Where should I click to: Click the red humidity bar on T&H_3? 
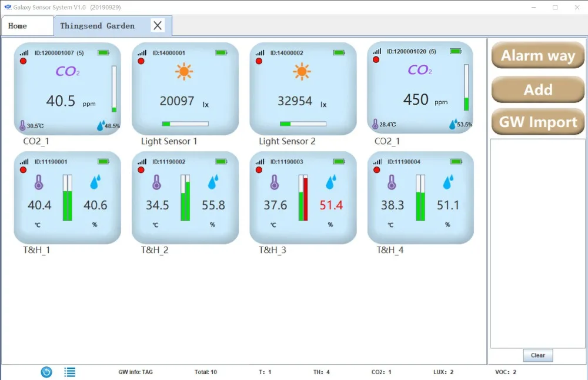[x=306, y=198]
